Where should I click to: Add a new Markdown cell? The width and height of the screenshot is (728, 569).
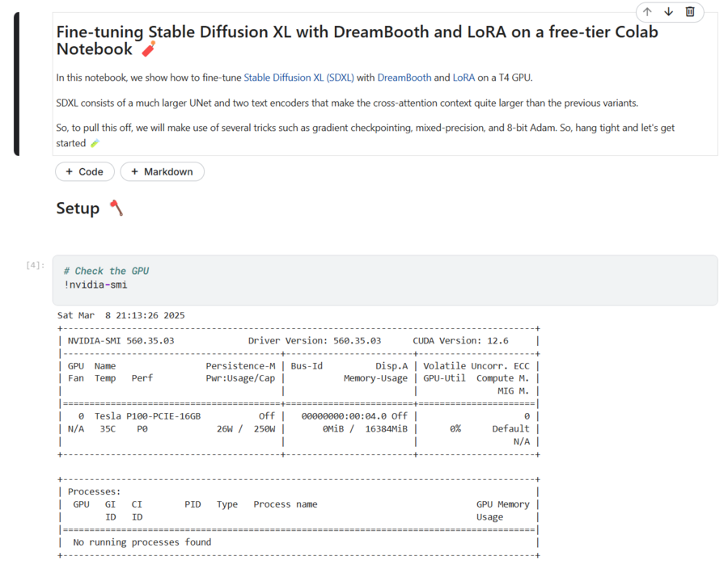(162, 171)
